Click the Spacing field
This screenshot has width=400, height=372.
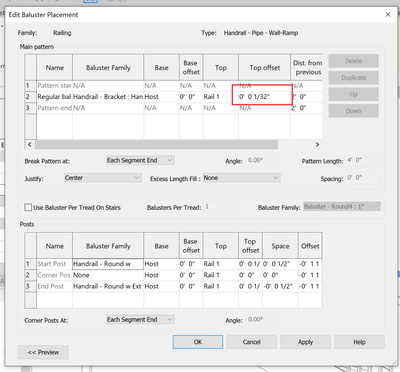[x=362, y=178]
